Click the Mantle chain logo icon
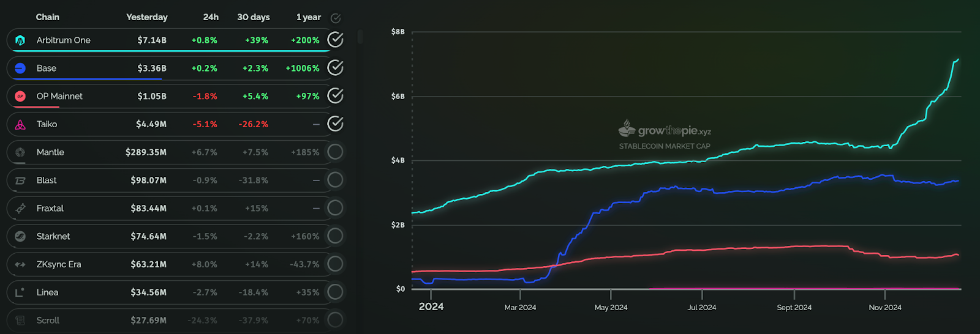The width and height of the screenshot is (980, 334). (20, 152)
